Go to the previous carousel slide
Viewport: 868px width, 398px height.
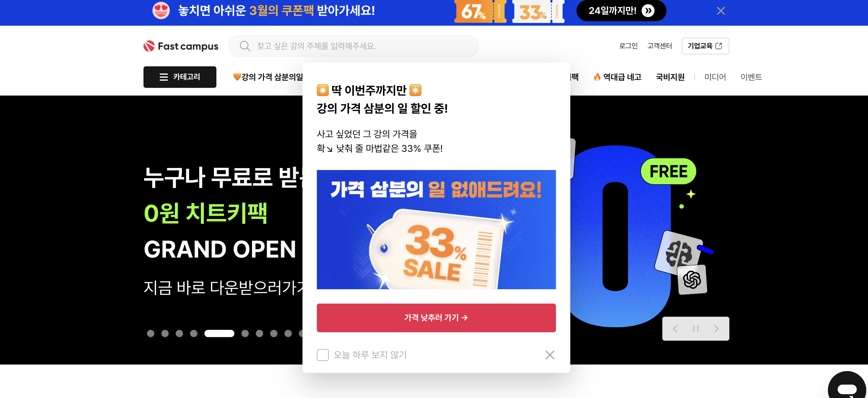click(675, 329)
